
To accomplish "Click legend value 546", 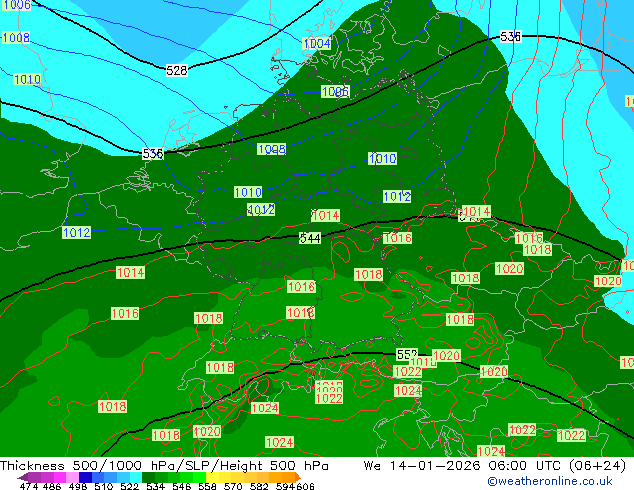I will 182,486.
